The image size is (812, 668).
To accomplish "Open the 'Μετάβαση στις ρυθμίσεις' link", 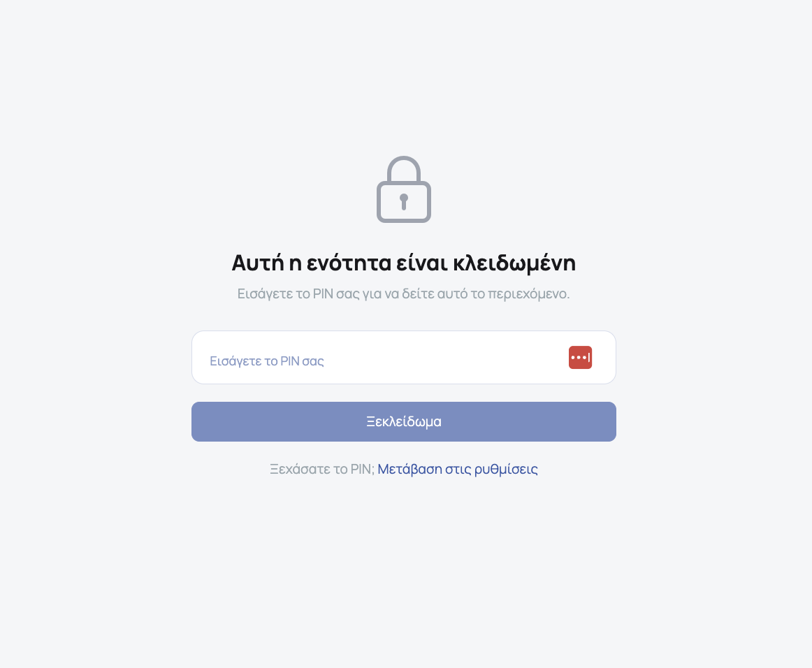I will (458, 469).
